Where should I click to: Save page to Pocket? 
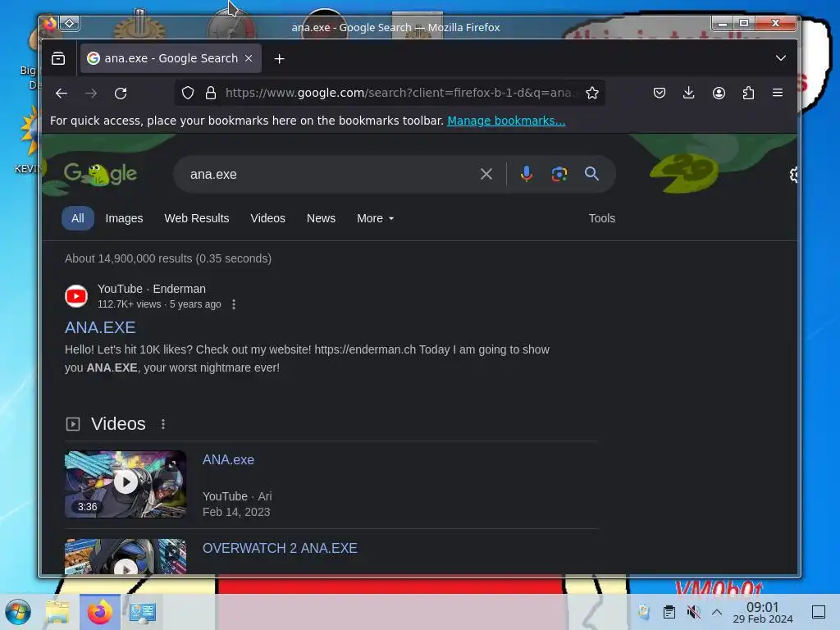click(660, 93)
